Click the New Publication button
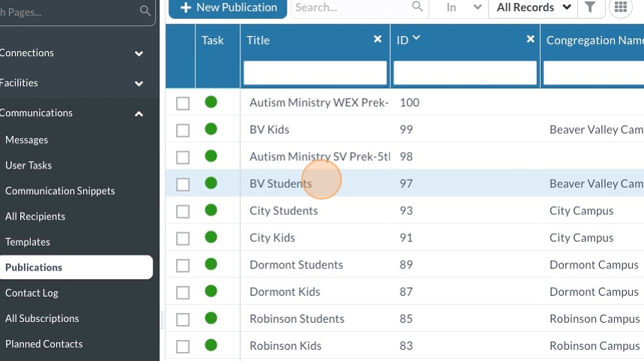 pyautogui.click(x=228, y=7)
